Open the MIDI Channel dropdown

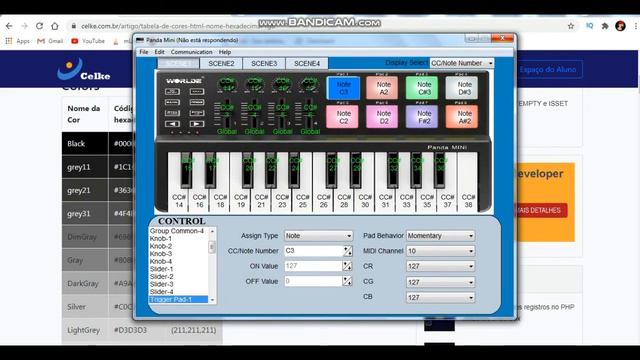(x=440, y=251)
